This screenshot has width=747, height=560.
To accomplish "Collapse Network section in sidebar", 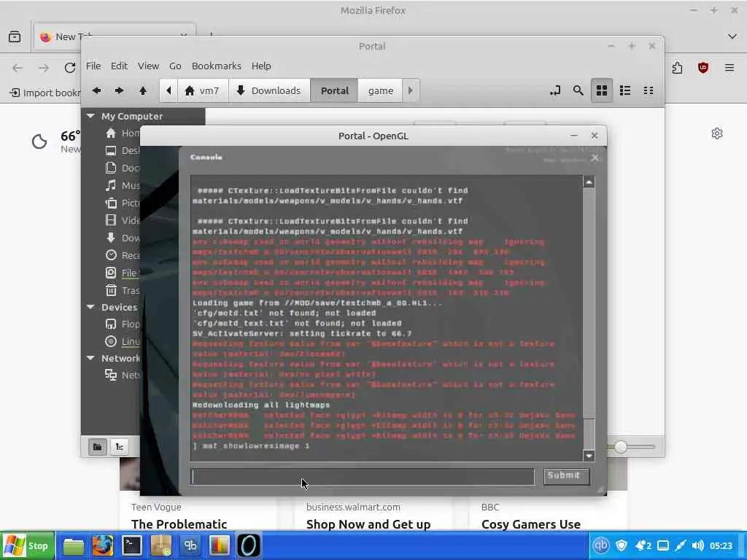I will tap(90, 358).
